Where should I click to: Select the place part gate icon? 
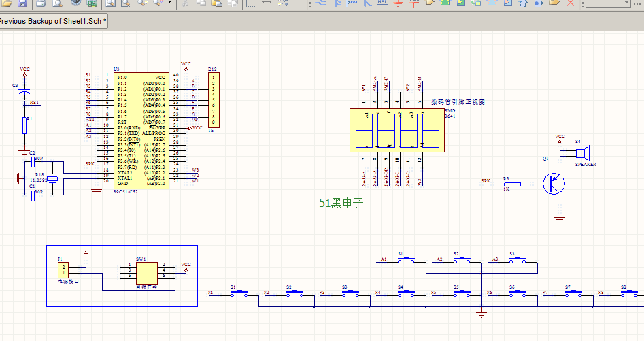click(430, 3)
